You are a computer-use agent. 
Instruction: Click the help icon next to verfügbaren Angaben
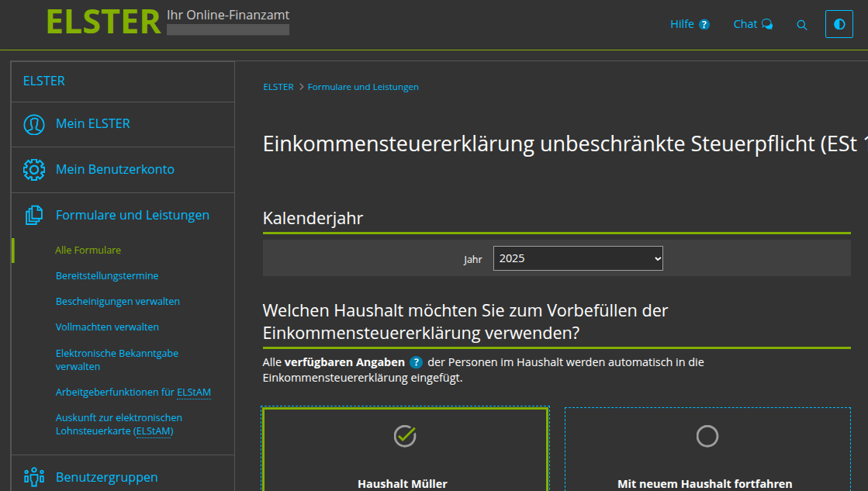416,362
